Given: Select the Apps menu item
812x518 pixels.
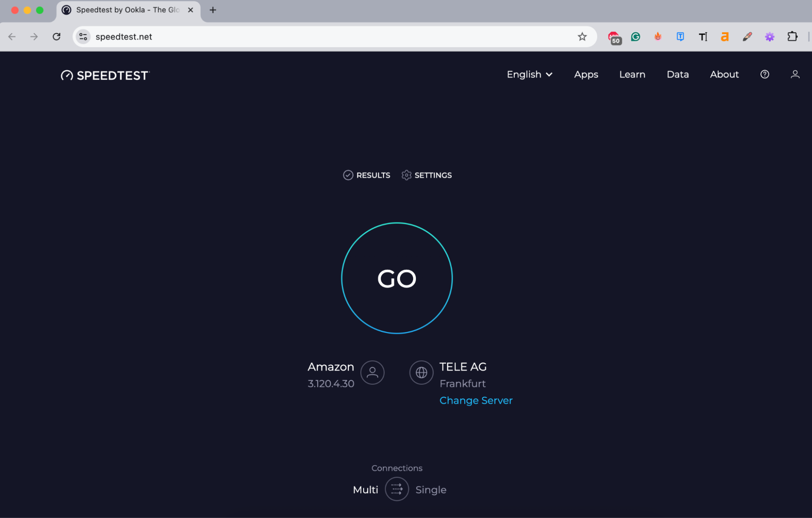Looking at the screenshot, I should click(586, 74).
